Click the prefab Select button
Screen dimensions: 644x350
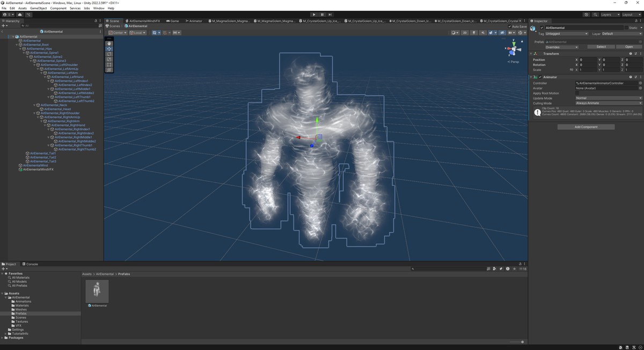pyautogui.click(x=601, y=47)
